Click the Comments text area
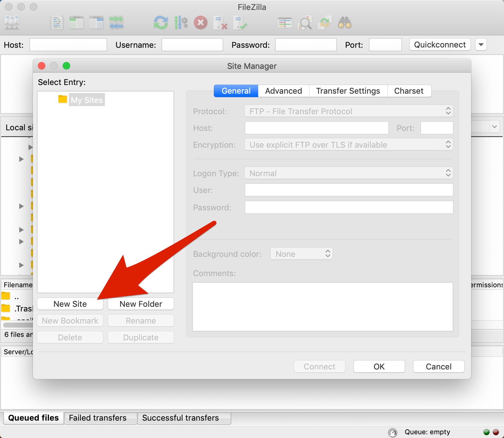 (x=323, y=306)
